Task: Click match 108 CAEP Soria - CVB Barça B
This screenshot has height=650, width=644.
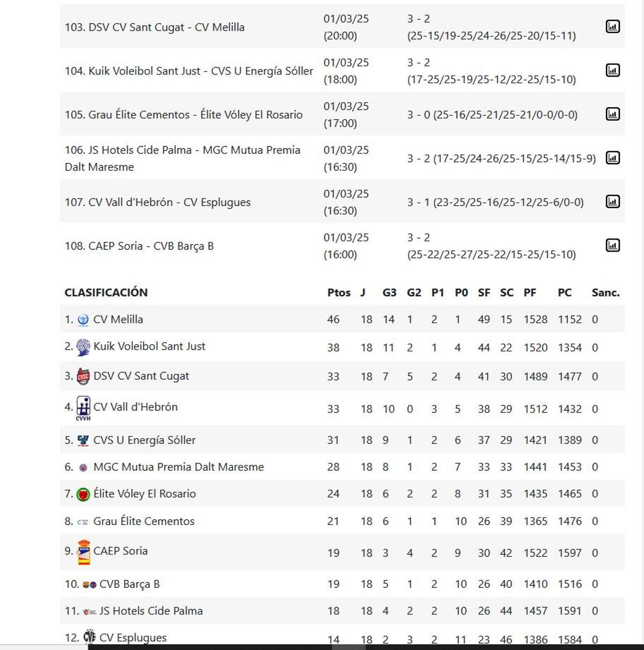Action: (x=139, y=246)
